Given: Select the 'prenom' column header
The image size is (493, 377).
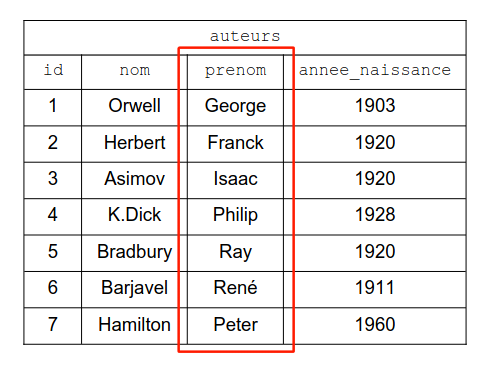Looking at the screenshot, I should tap(235, 71).
